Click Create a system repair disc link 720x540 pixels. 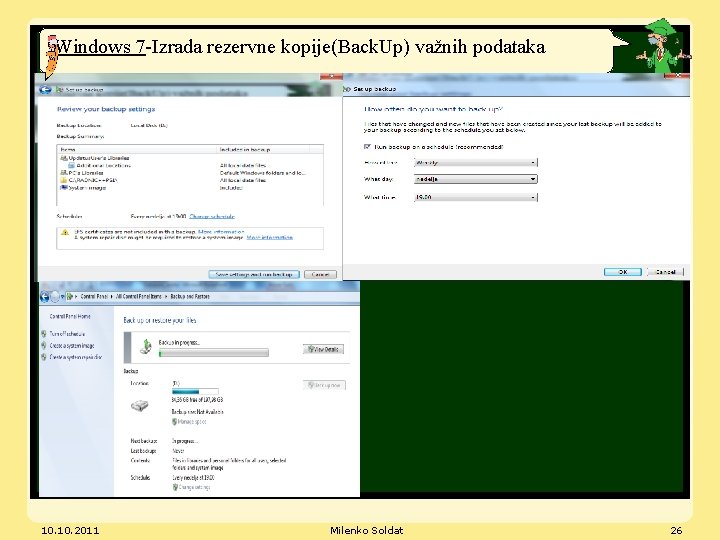click(76, 357)
